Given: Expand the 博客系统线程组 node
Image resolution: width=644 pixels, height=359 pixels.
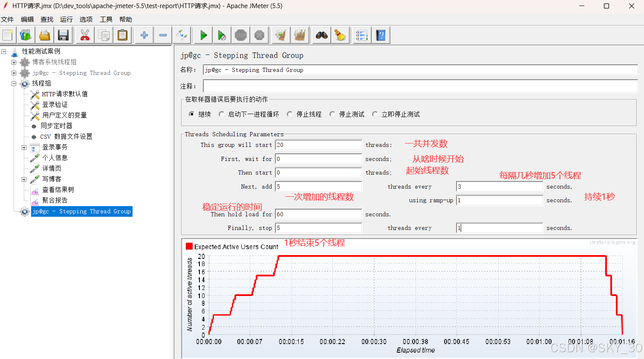Looking at the screenshot, I should (x=14, y=62).
